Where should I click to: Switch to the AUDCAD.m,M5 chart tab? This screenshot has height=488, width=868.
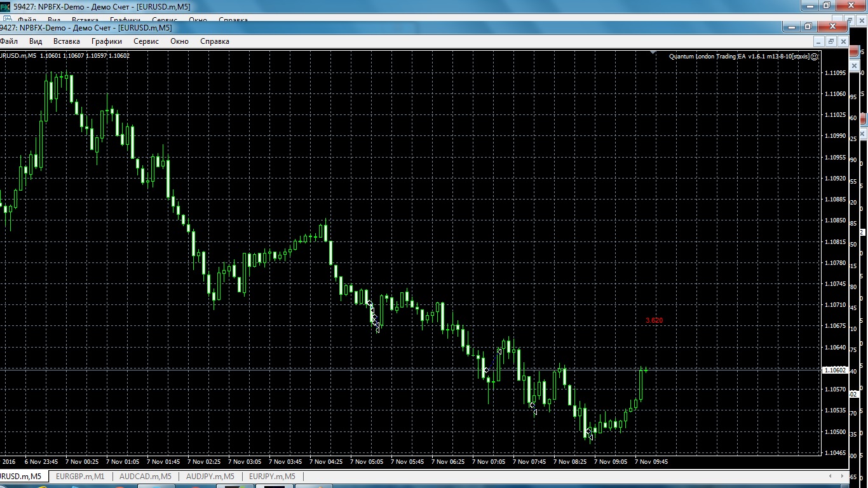pyautogui.click(x=146, y=476)
